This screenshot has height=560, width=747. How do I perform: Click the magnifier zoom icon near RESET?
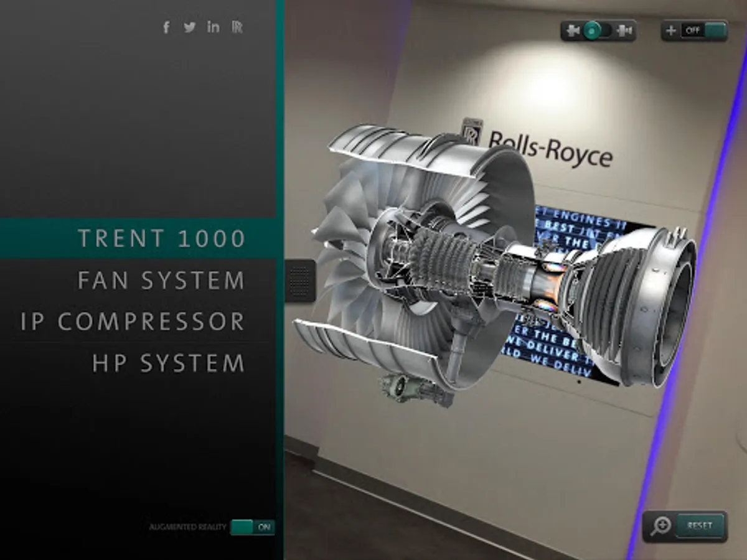pyautogui.click(x=660, y=526)
